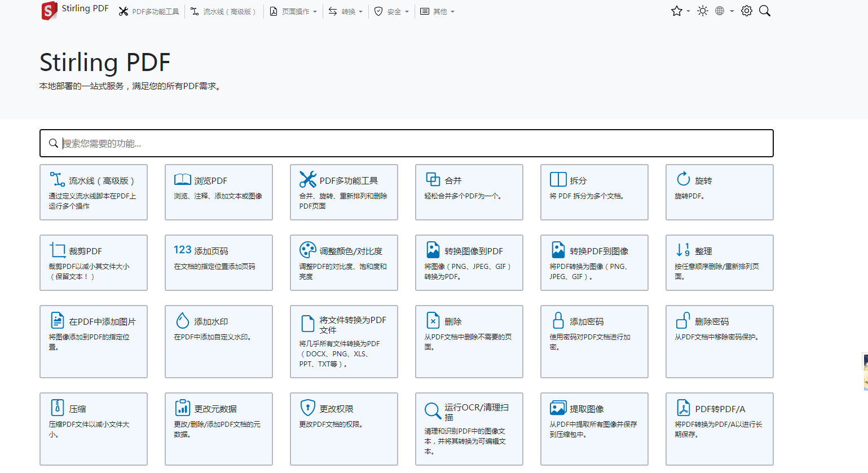Viewport: 868px width, 473px height.
Task: Expand the language globe dropdown
Action: pos(724,11)
